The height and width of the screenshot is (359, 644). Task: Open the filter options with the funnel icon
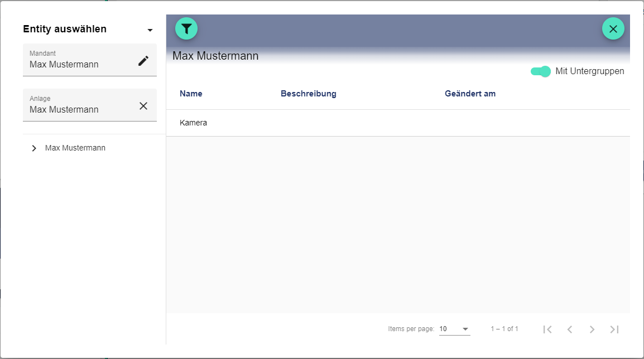pyautogui.click(x=186, y=28)
